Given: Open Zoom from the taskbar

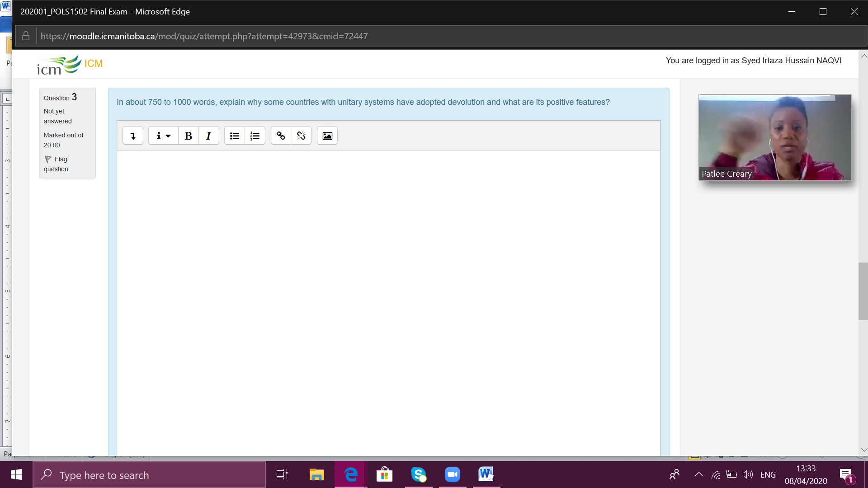Looking at the screenshot, I should [x=452, y=474].
